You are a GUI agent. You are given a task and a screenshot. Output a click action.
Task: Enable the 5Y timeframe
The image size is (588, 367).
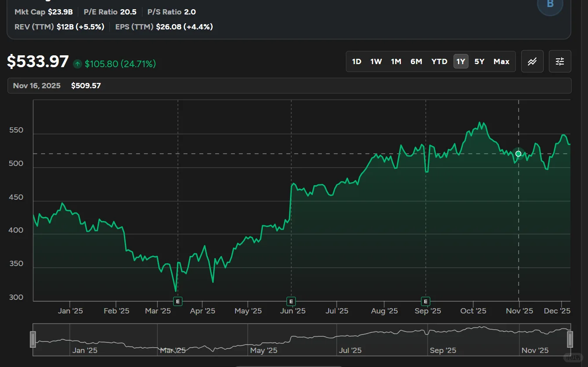[479, 61]
